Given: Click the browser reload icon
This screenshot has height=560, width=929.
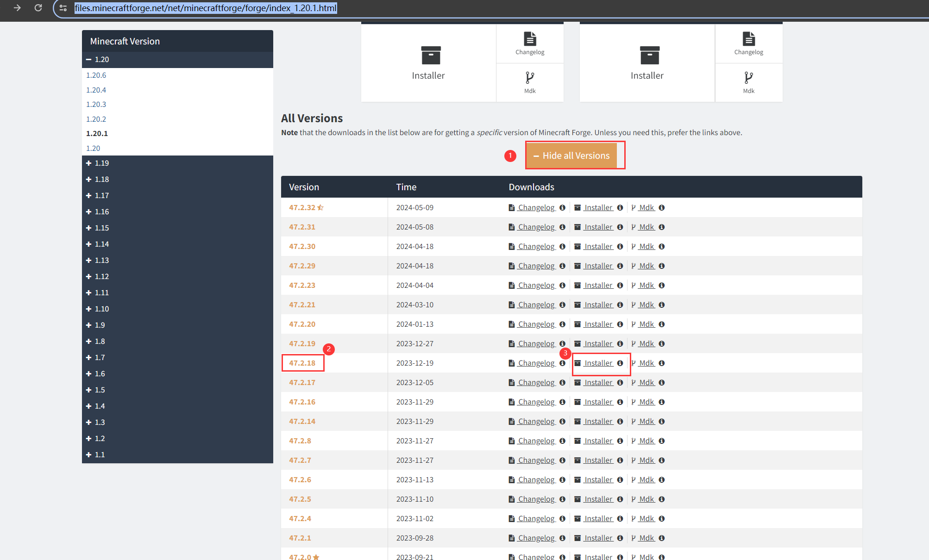Looking at the screenshot, I should point(38,8).
